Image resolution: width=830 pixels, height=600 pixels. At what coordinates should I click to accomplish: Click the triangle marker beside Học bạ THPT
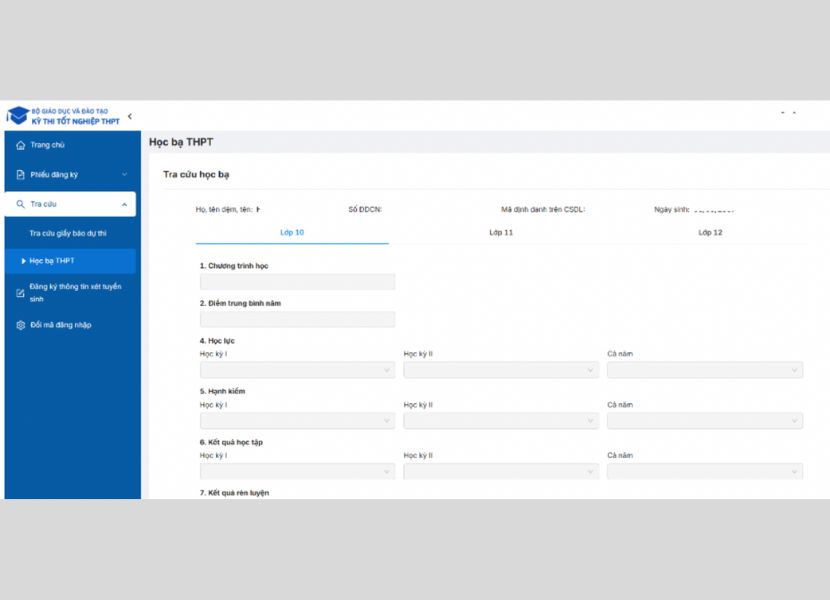[24, 261]
